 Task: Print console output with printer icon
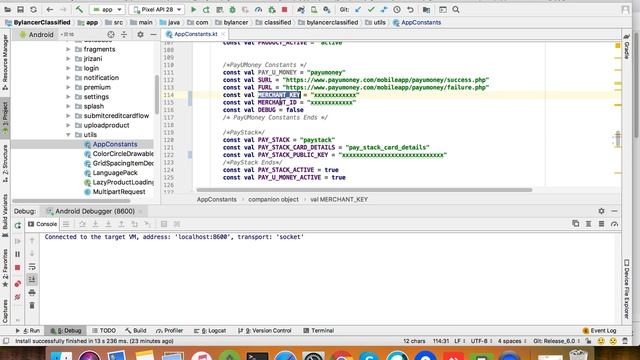[32, 292]
